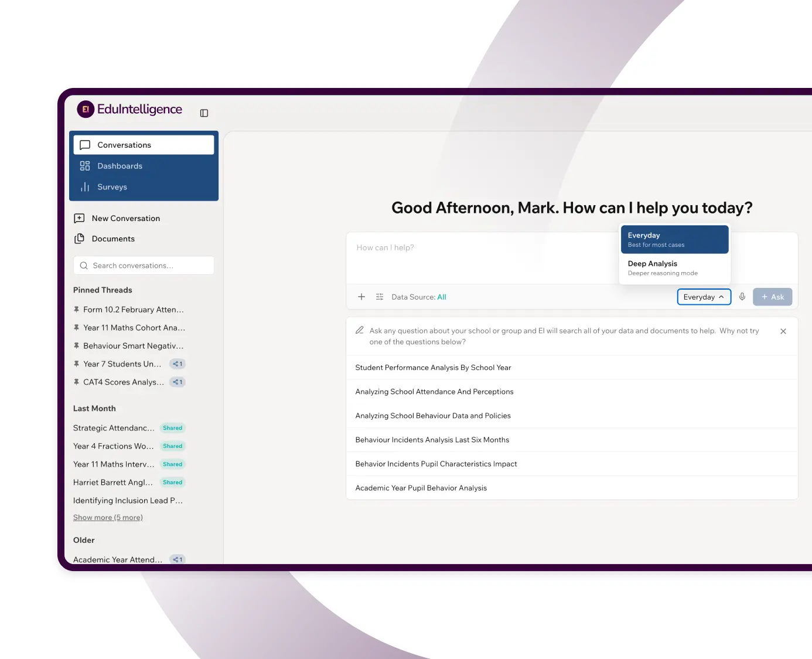
Task: Click the share badge on CAT4 Scores thread
Action: [178, 382]
